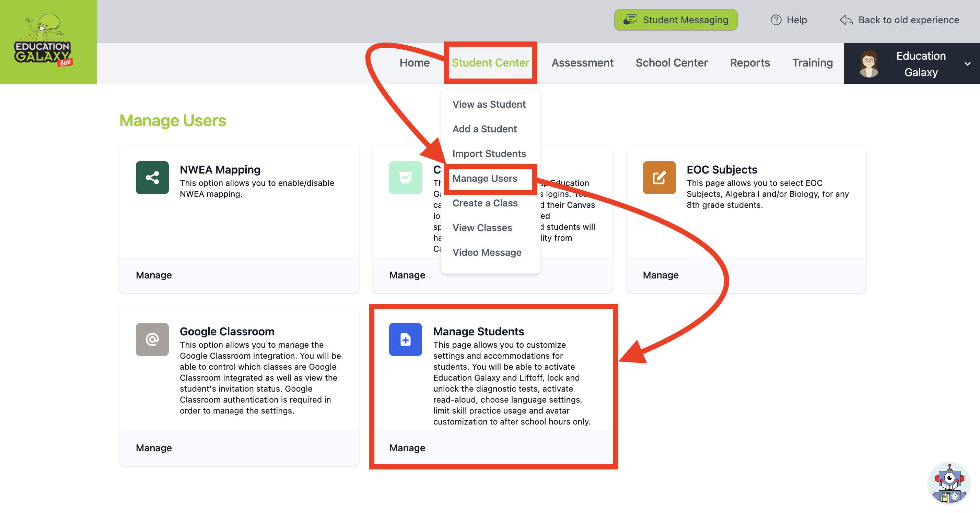Click Manage under Google Classroom
Viewport: 980px width, 513px height.
(154, 448)
